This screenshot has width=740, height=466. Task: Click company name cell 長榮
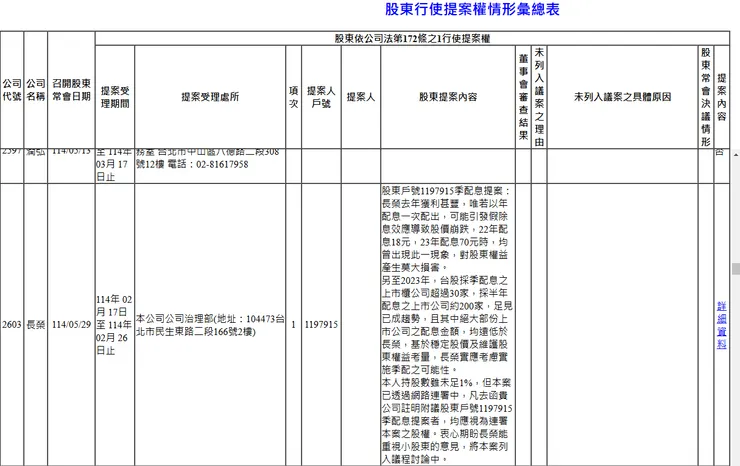(35, 325)
